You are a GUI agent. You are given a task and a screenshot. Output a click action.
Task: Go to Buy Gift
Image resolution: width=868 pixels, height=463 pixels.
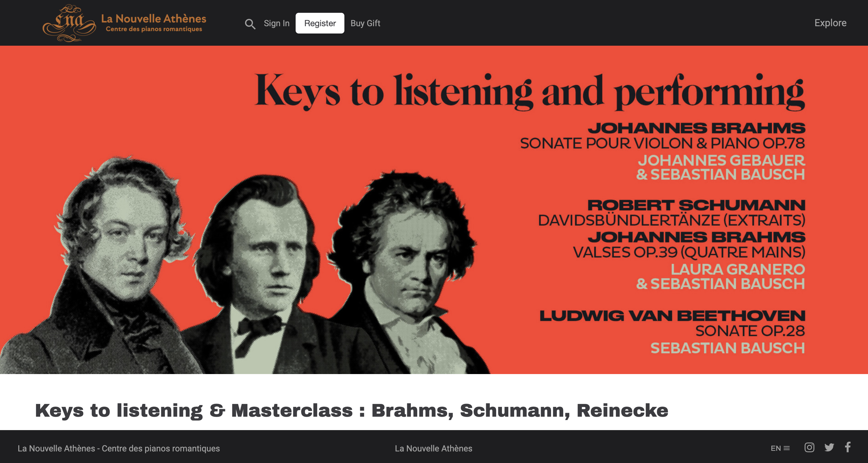click(x=365, y=23)
